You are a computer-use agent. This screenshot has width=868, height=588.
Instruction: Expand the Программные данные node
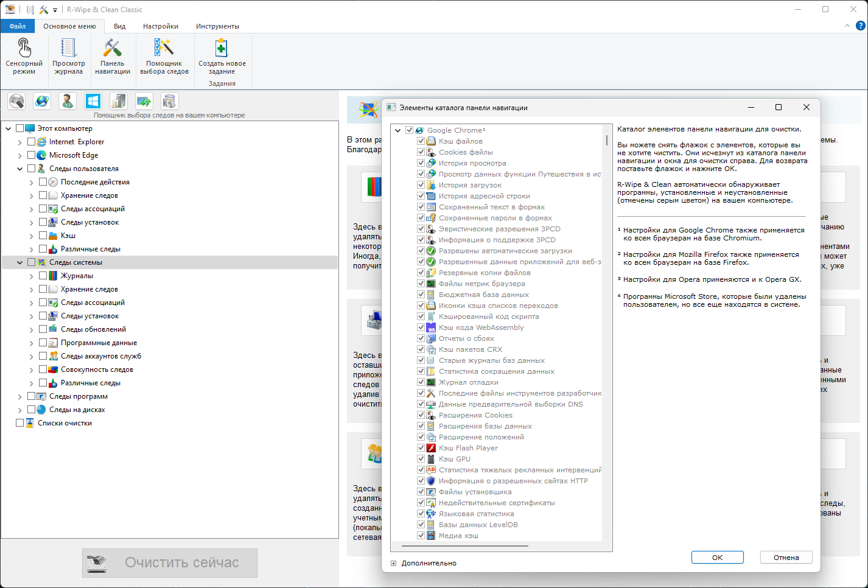tap(31, 343)
